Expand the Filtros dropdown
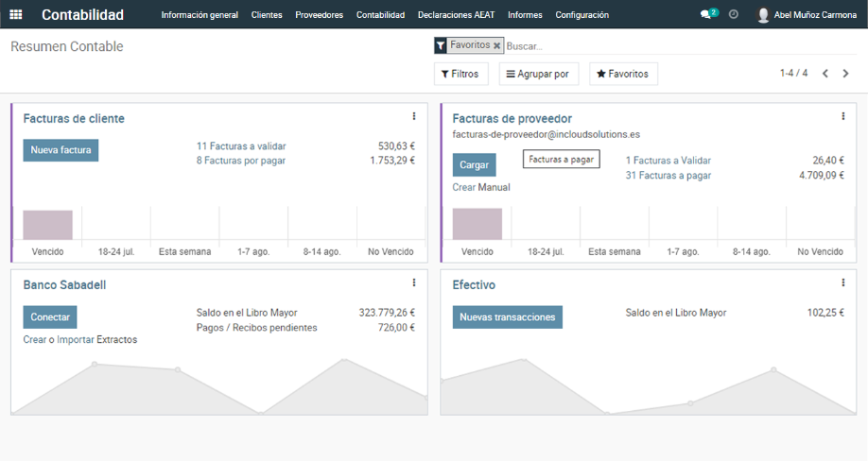 [x=460, y=74]
